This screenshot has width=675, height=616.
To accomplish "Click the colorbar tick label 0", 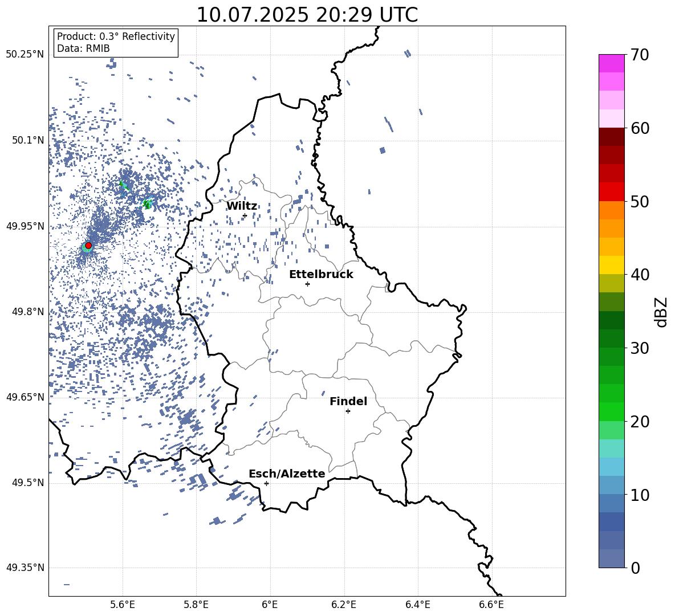I will pos(635,568).
